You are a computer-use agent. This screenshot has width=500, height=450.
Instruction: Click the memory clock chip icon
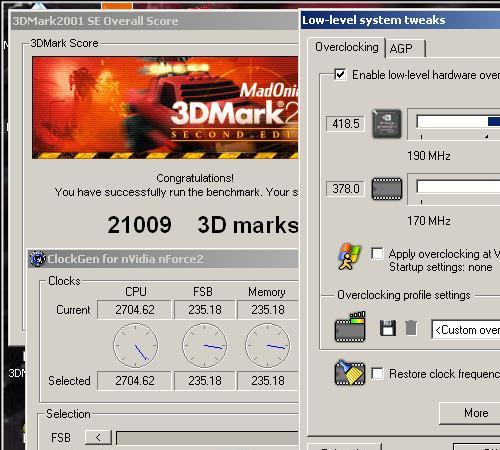pos(387,189)
